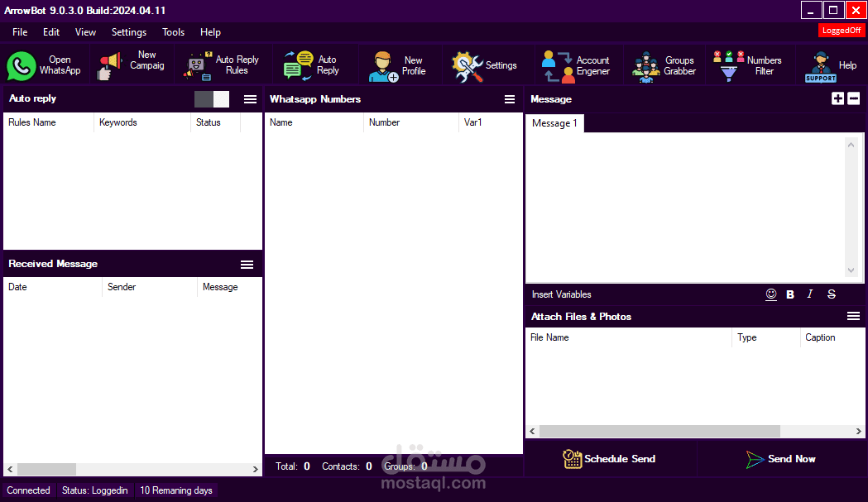Click the Sender column header
868x502 pixels.
coord(150,287)
